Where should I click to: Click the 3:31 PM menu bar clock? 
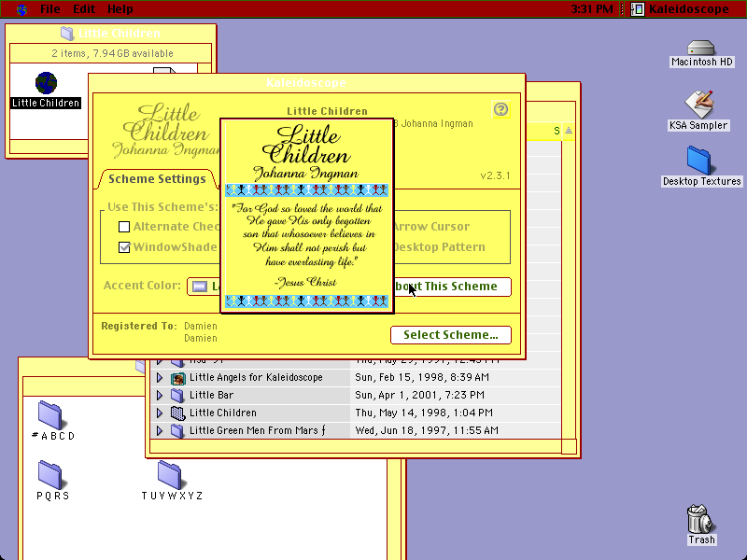pyautogui.click(x=591, y=9)
